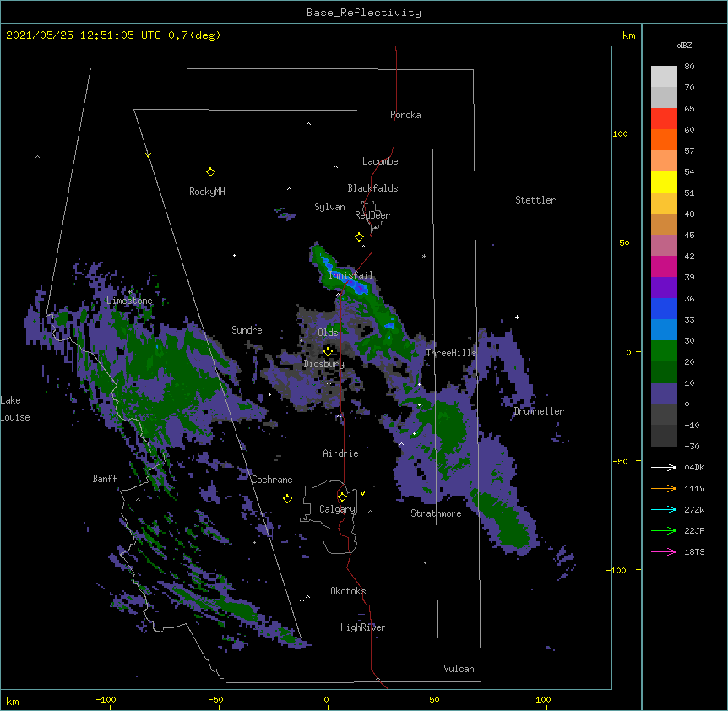Click the green 30 dBZ color swatch

click(x=664, y=351)
